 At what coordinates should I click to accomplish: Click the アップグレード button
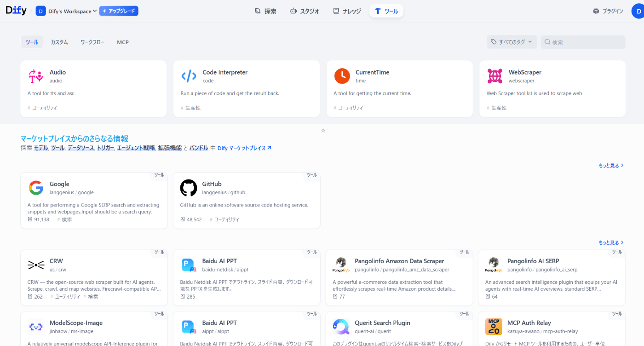(x=119, y=11)
